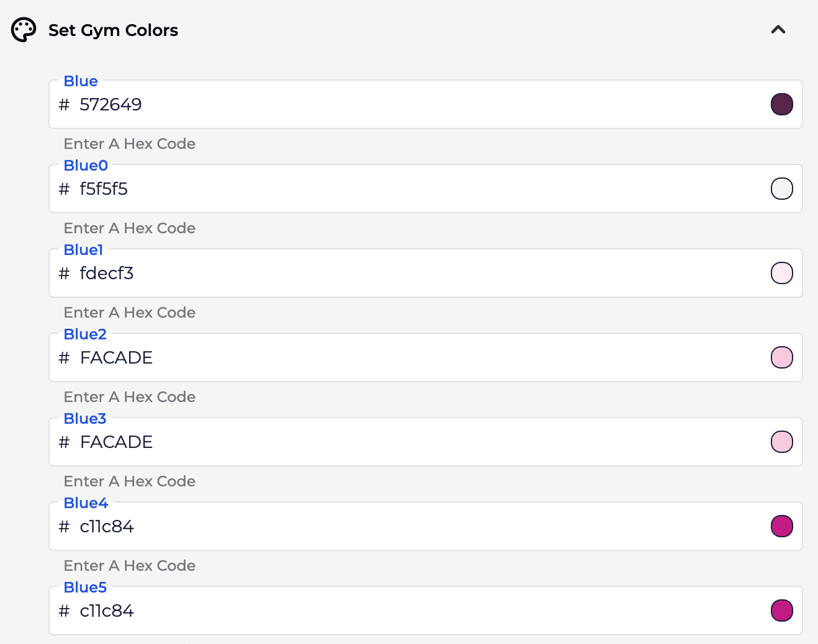Click the Blue field label

pyautogui.click(x=81, y=81)
